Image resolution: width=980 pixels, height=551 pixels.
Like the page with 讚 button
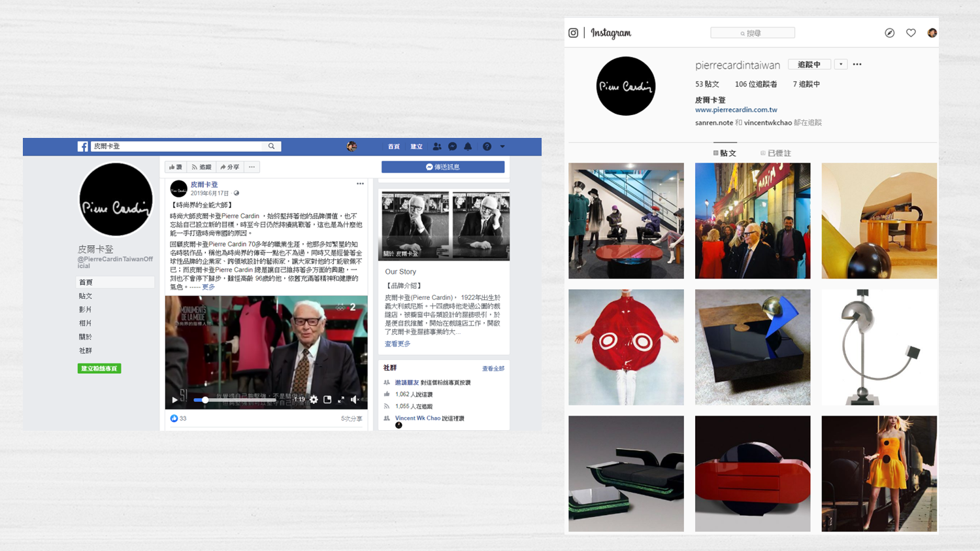(175, 167)
